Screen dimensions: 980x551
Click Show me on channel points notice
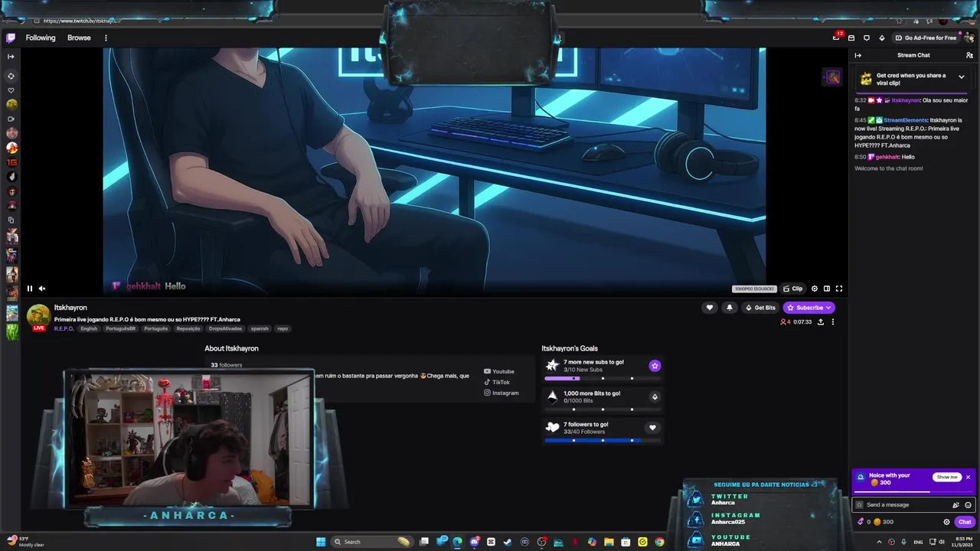947,477
